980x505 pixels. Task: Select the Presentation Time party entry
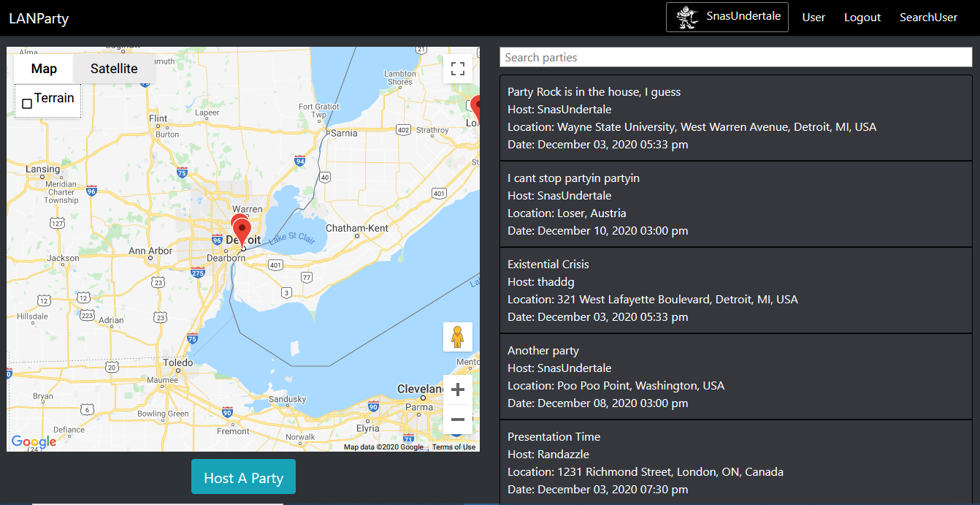[x=735, y=463]
